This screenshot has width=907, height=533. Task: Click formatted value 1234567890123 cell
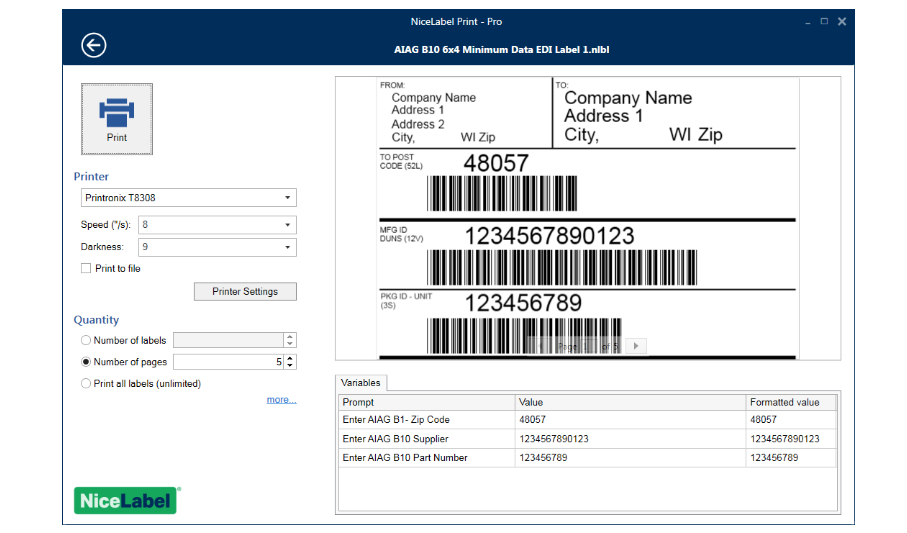(x=791, y=439)
